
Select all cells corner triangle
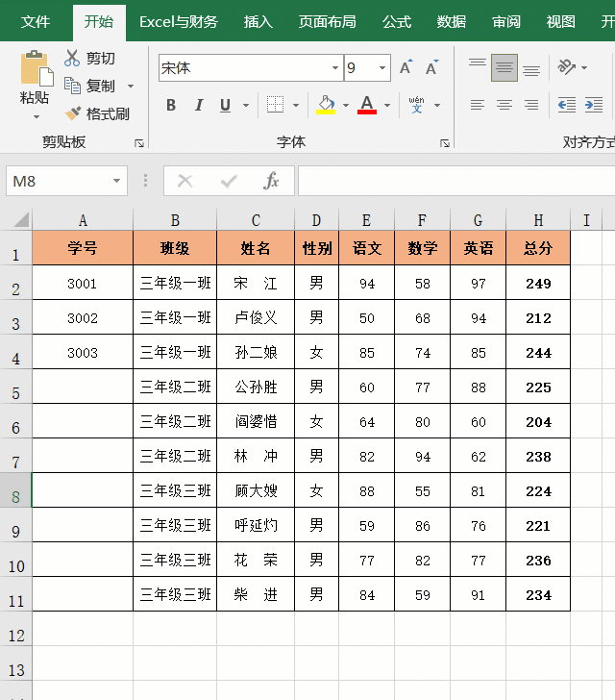[x=20, y=219]
